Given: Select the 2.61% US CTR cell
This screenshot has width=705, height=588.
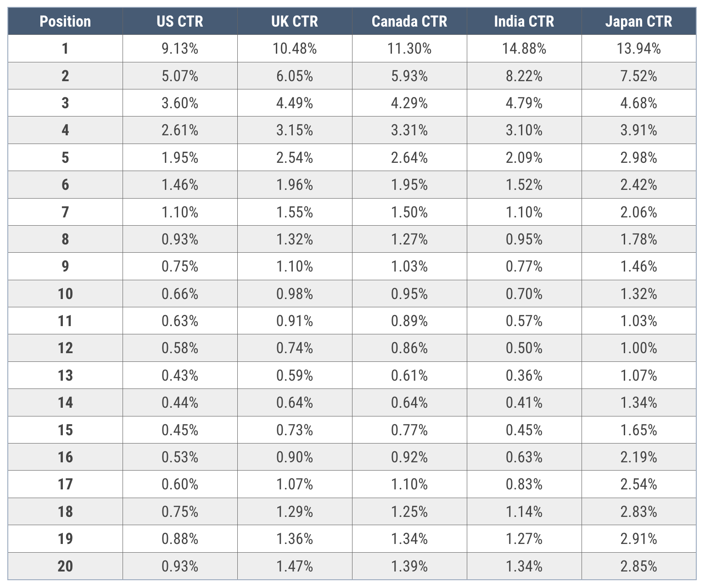Looking at the screenshot, I should [180, 130].
